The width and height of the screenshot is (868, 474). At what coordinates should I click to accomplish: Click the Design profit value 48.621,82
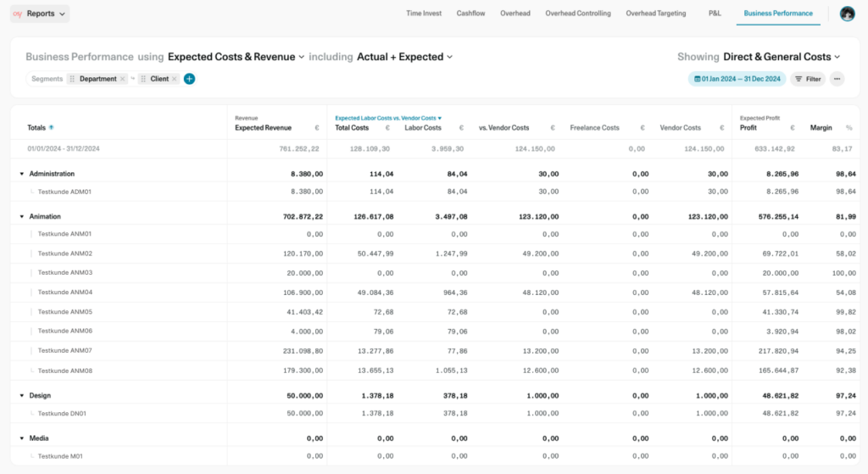[780, 396]
